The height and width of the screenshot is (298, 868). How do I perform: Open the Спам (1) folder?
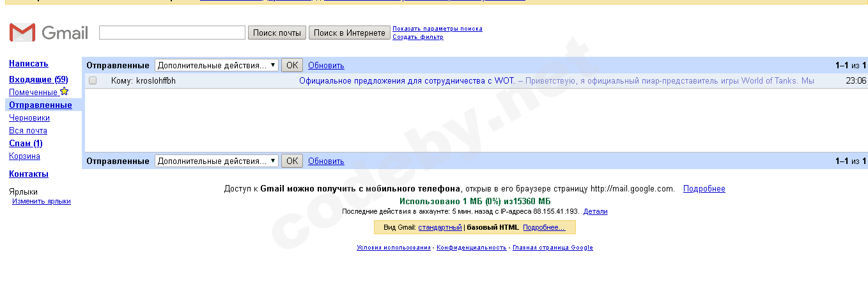click(x=26, y=143)
